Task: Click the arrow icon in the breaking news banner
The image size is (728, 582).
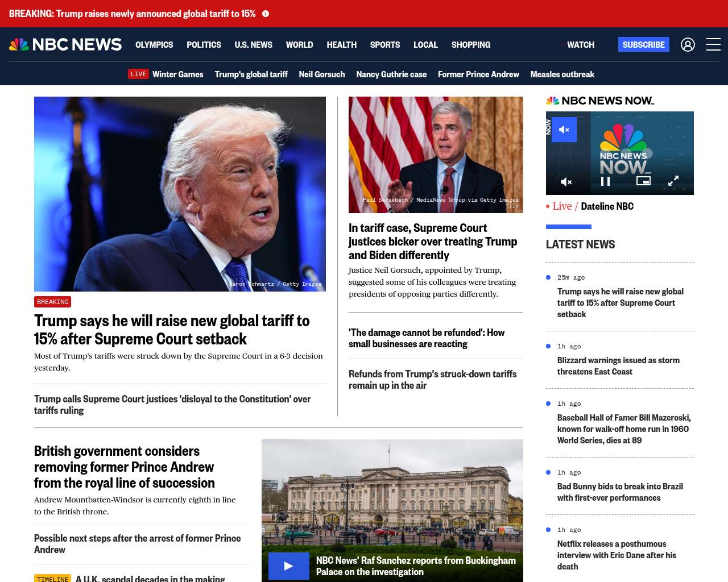Action: [x=266, y=14]
